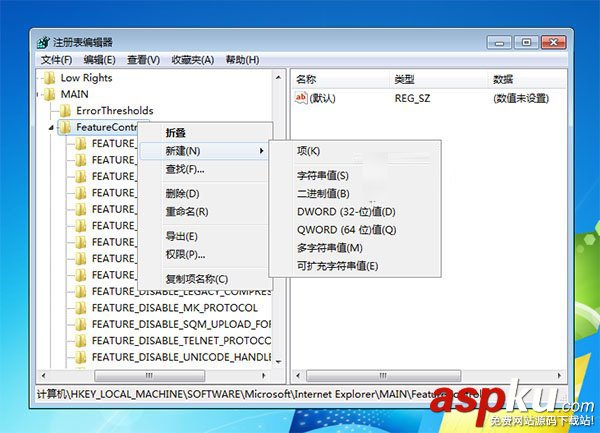Click the FEATURE_DISABLE_SQM_UPLOAD folder icon
Viewport: 600px width, 433px height.
81,324
